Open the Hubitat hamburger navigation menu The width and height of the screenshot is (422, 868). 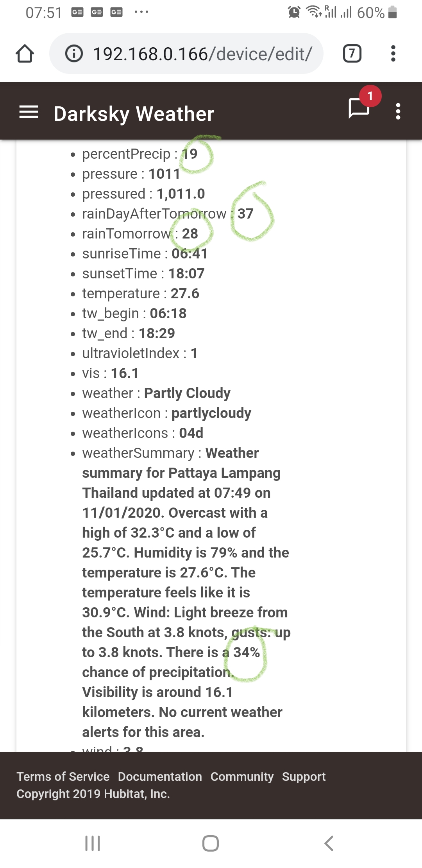click(x=29, y=112)
